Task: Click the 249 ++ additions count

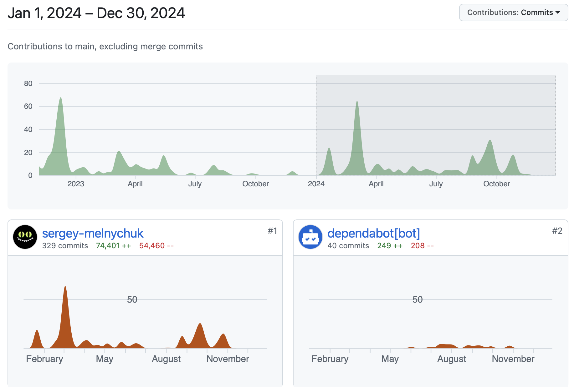Action: click(390, 246)
